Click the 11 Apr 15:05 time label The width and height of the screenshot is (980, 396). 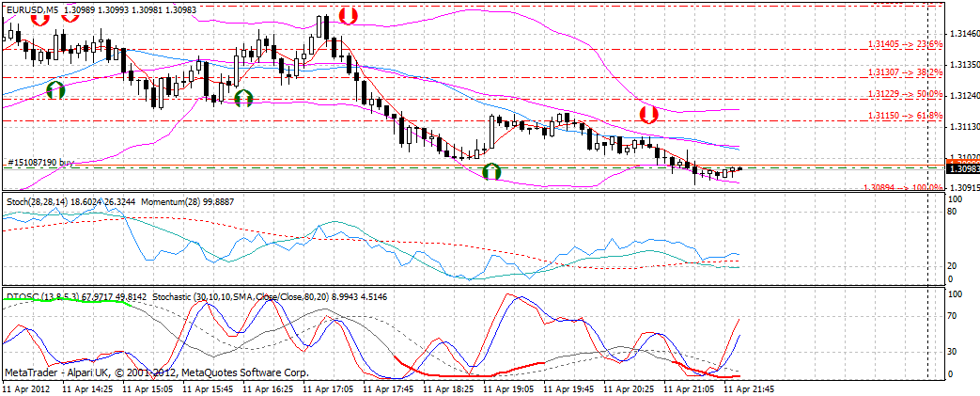tap(148, 388)
